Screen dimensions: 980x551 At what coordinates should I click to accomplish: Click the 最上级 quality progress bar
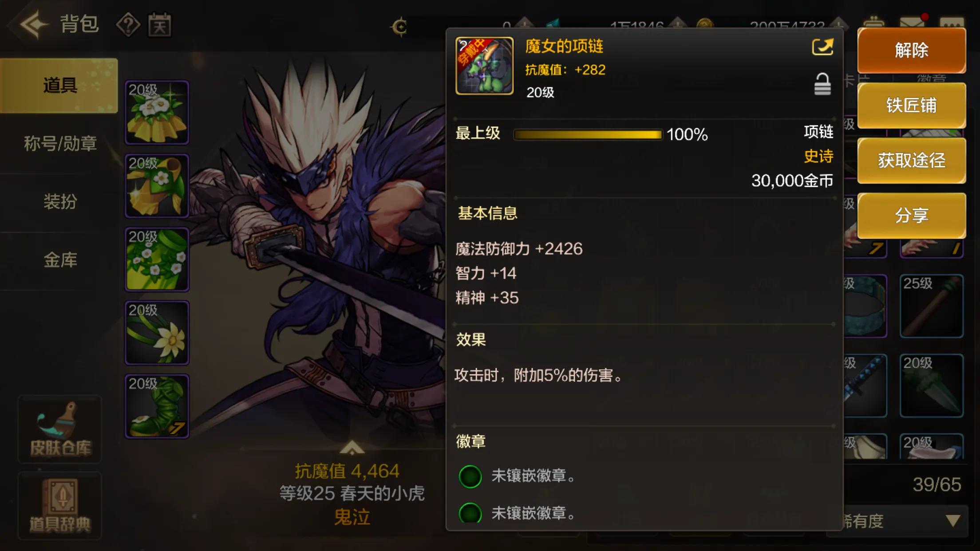[x=587, y=134]
